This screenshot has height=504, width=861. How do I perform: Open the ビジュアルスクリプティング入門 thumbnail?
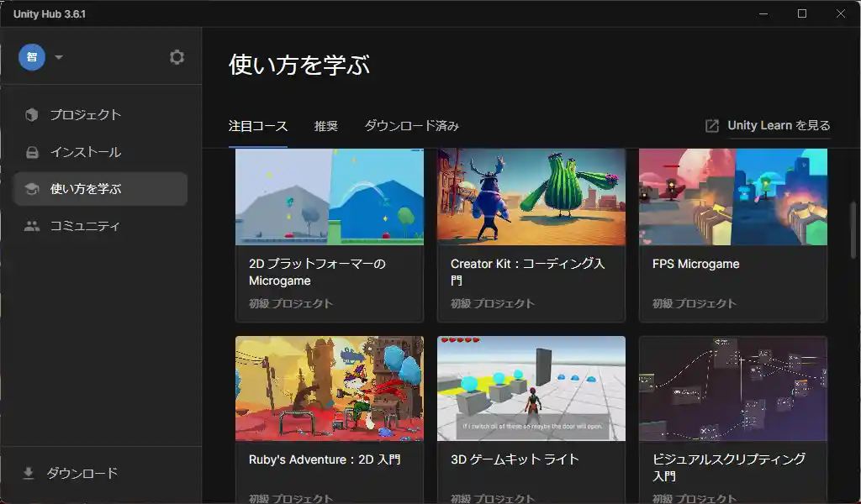733,388
